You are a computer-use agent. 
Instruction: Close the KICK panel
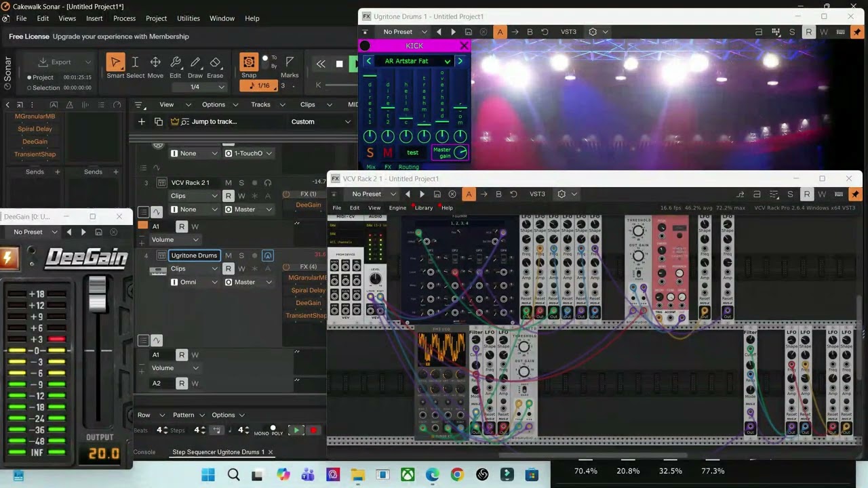464,45
